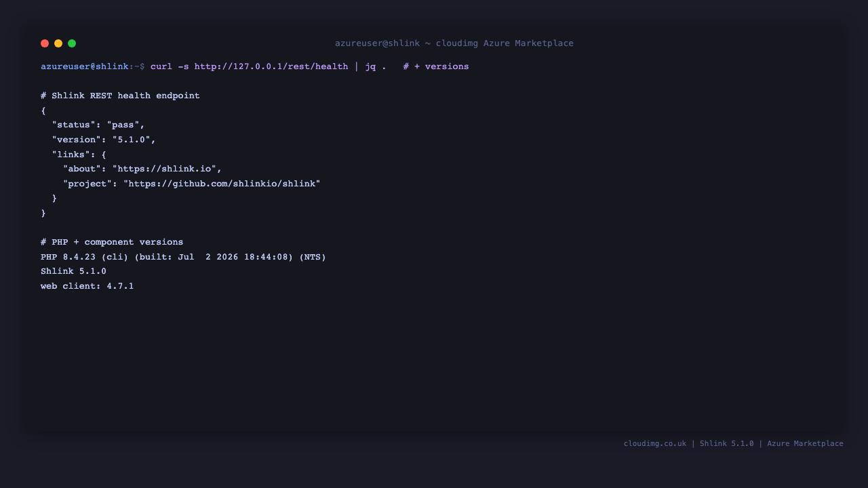
Task: Click the green maximize window dot
Action: click(x=72, y=43)
